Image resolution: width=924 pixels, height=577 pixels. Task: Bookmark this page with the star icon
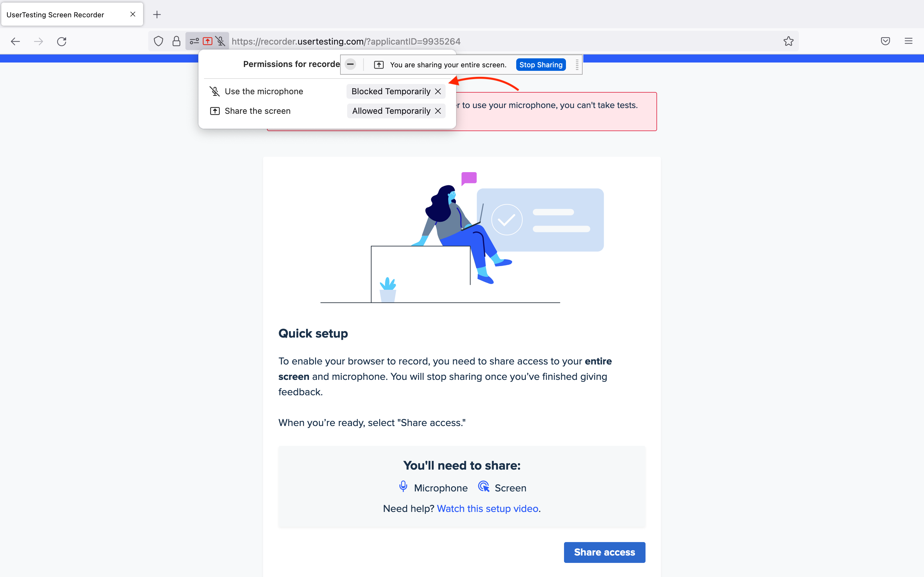click(x=789, y=41)
